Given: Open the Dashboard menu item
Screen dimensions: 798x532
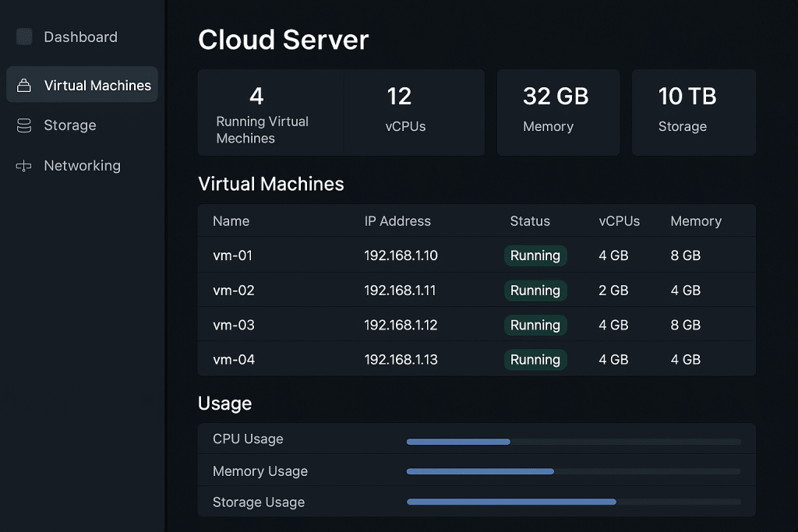Looking at the screenshot, I should [x=80, y=37].
